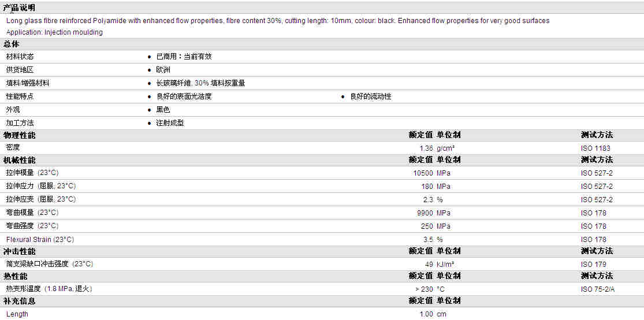Image resolution: width=644 pixels, height=320 pixels.
Task: Click the cm unit in Length row
Action: [x=441, y=314]
